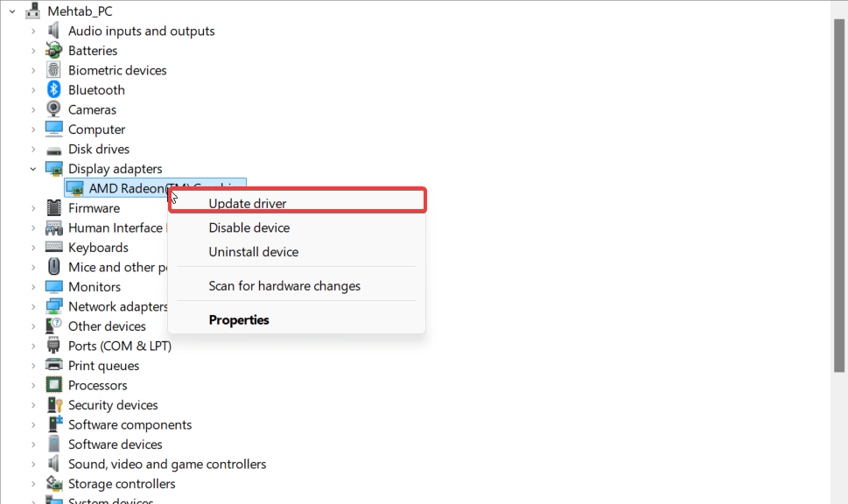This screenshot has height=504, width=848.
Task: Click the Storage controllers icon
Action: (x=53, y=484)
